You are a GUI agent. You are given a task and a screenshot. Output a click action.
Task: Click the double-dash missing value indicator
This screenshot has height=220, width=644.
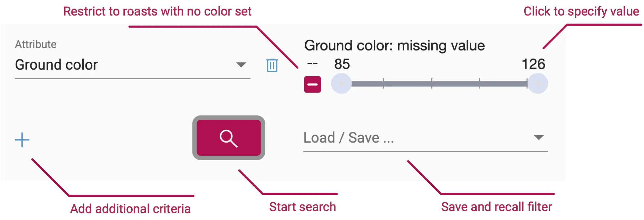pyautogui.click(x=312, y=63)
